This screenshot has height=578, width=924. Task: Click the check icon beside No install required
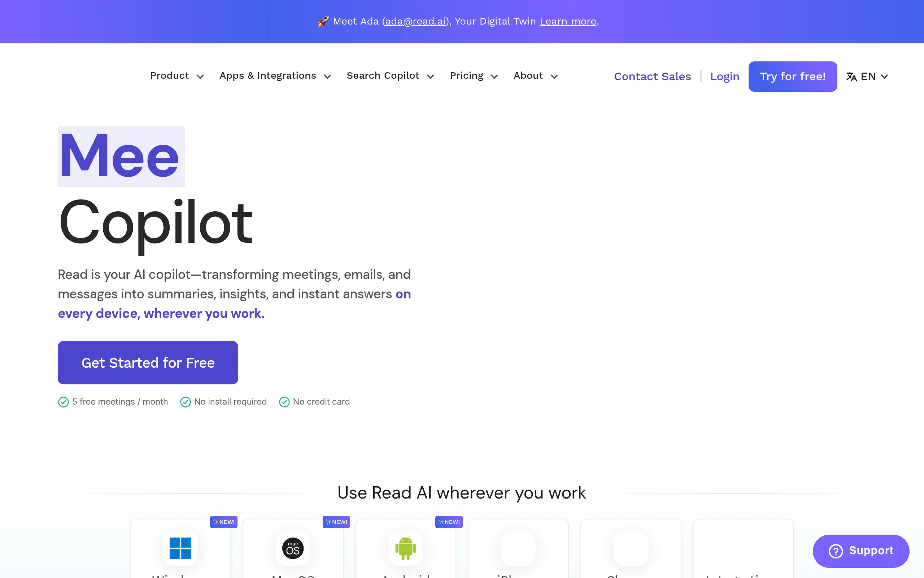(x=185, y=402)
